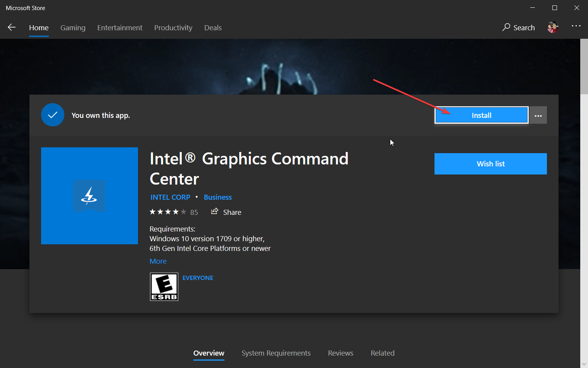Click the Install button
The image size is (588, 368).
[481, 115]
